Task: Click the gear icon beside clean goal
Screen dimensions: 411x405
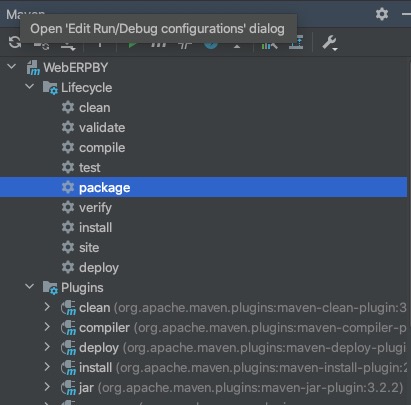Action: (x=68, y=107)
